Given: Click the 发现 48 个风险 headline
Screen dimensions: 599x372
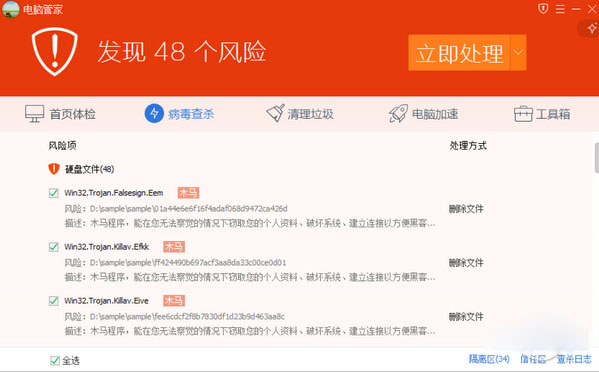Looking at the screenshot, I should (181, 52).
